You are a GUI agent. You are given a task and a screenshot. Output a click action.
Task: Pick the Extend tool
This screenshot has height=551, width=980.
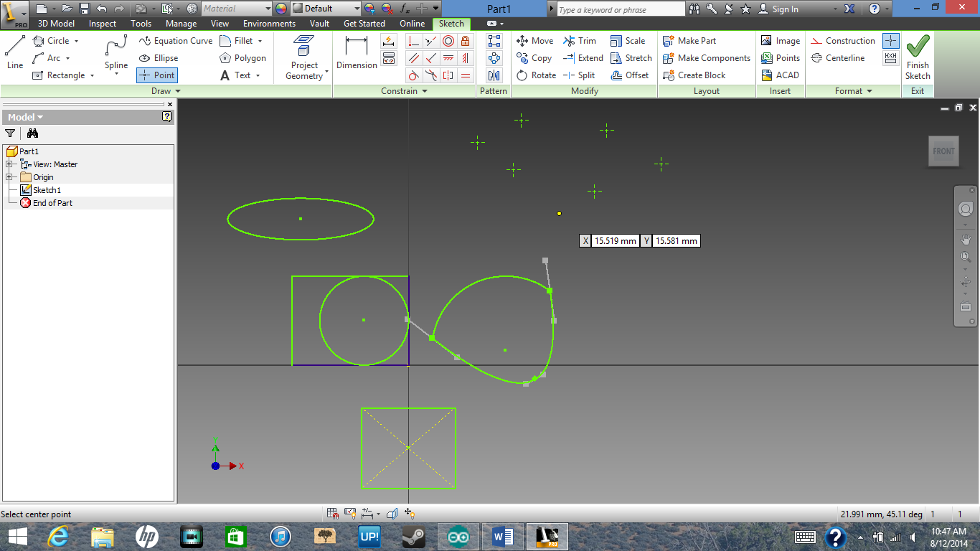pyautogui.click(x=583, y=58)
